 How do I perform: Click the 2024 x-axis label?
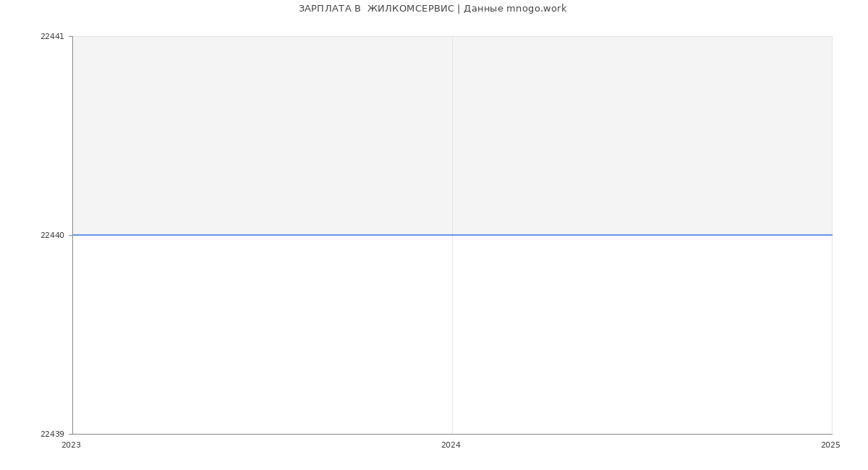pyautogui.click(x=451, y=445)
